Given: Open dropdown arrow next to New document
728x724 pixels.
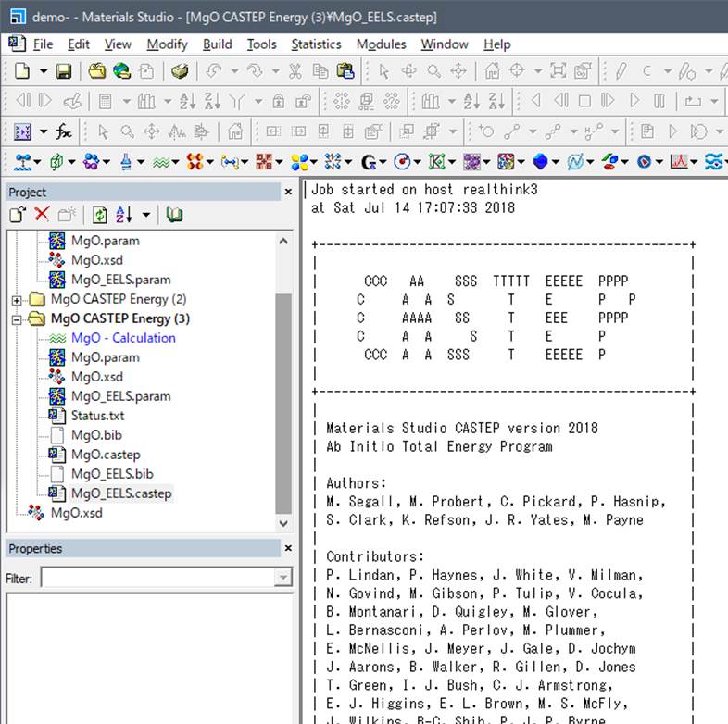Looking at the screenshot, I should point(43,71).
